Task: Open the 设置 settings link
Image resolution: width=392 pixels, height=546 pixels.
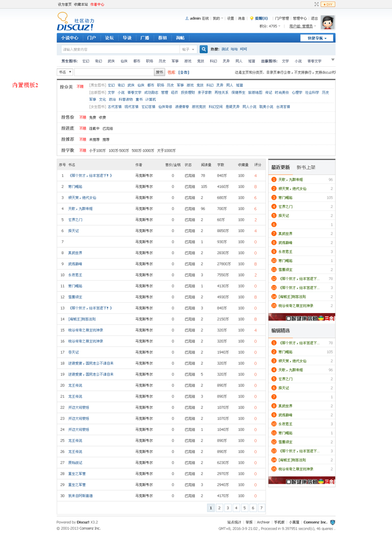Action: point(231,19)
